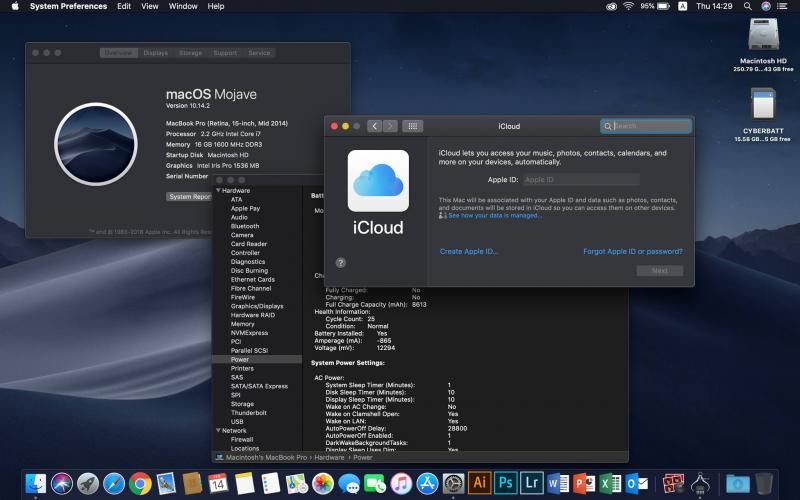Screen dimensions: 800x500
Task: Open the View menu
Action: coord(149,6)
